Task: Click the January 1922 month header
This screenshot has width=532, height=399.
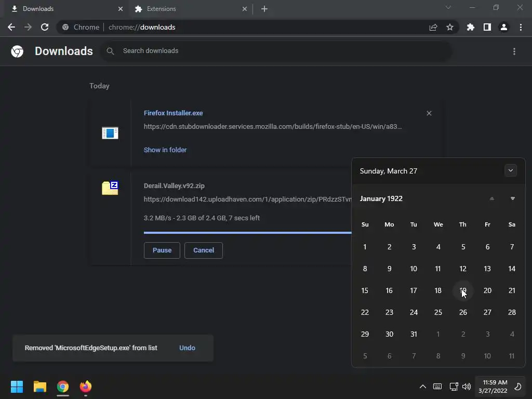Action: pyautogui.click(x=381, y=198)
